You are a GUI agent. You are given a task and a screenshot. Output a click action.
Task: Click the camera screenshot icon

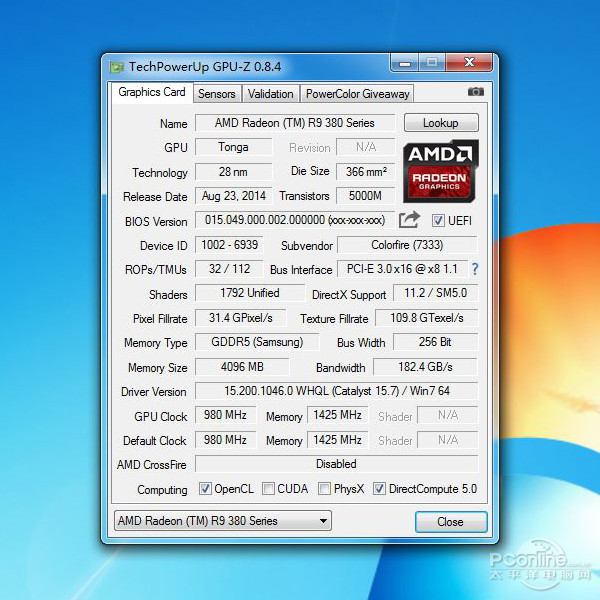click(x=476, y=92)
